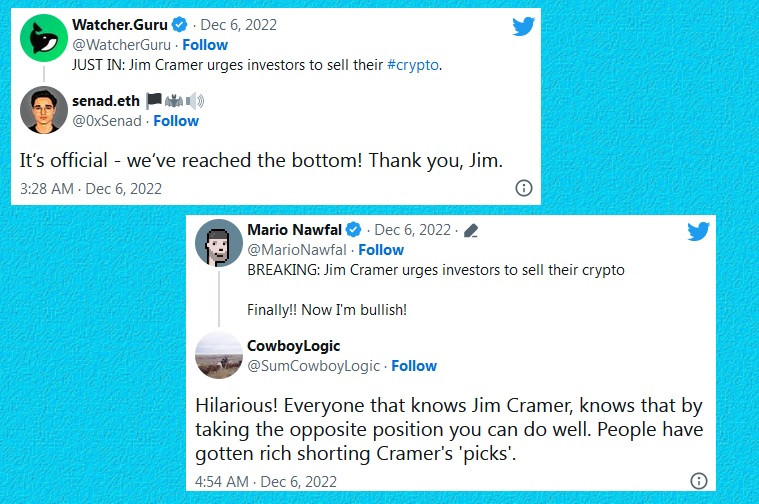Open the #crypto hashtag link

[x=413, y=65]
